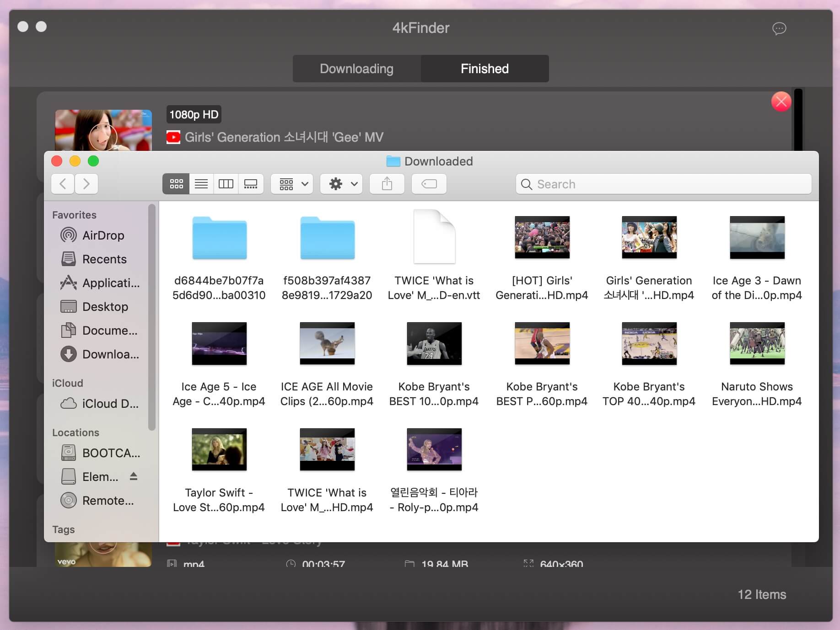Image resolution: width=840 pixels, height=630 pixels.
Task: Switch to the Downloading tab
Action: (x=356, y=69)
